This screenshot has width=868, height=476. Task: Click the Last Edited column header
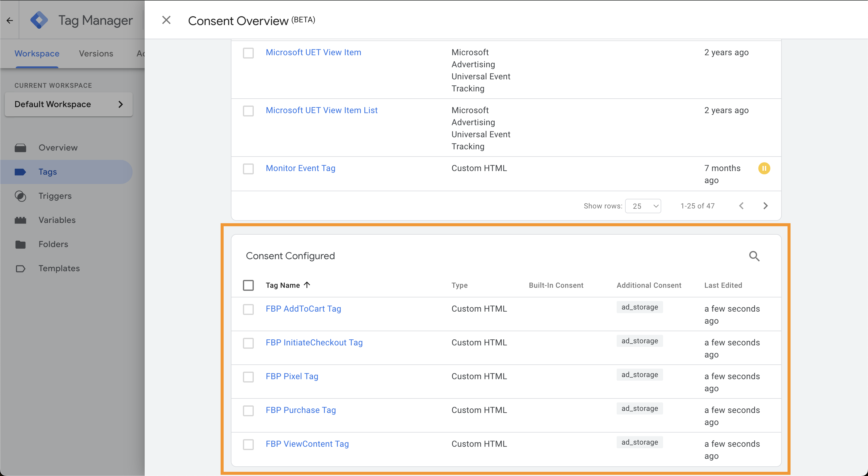(x=723, y=285)
